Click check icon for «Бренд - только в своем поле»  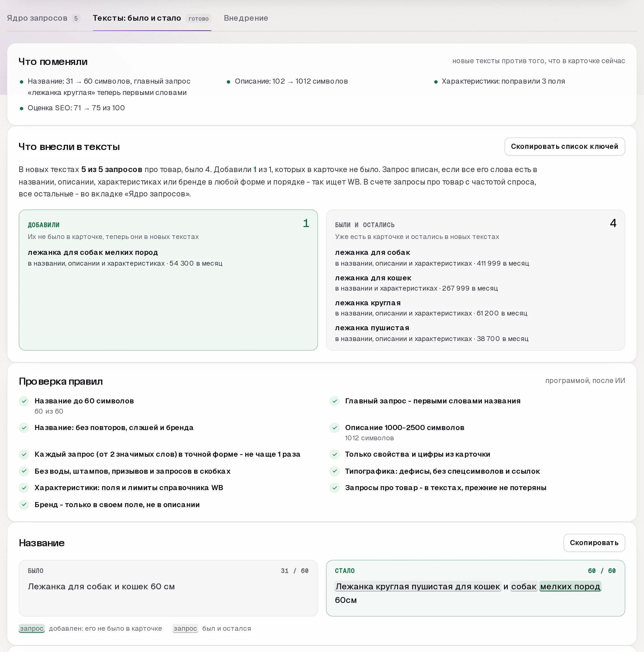[24, 505]
